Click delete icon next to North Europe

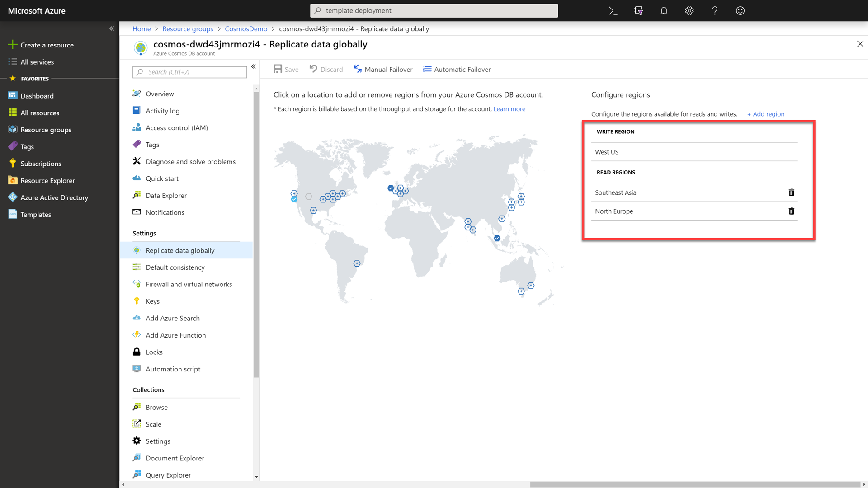click(x=791, y=211)
